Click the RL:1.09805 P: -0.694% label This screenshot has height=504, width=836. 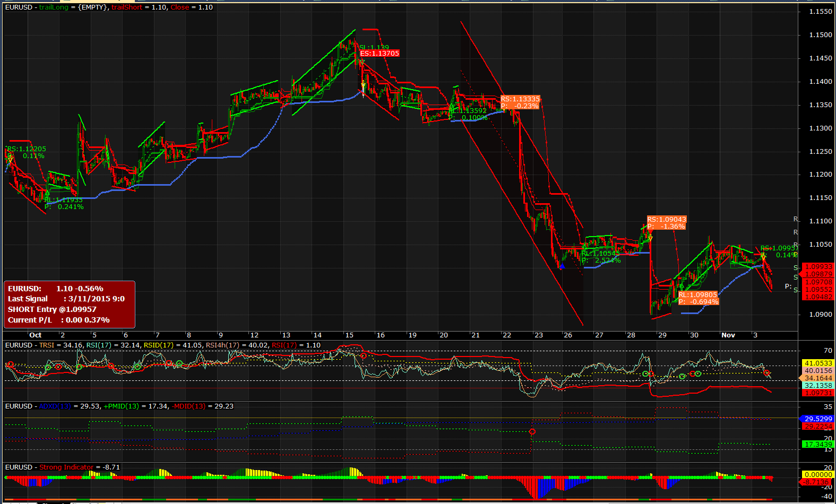click(x=699, y=298)
